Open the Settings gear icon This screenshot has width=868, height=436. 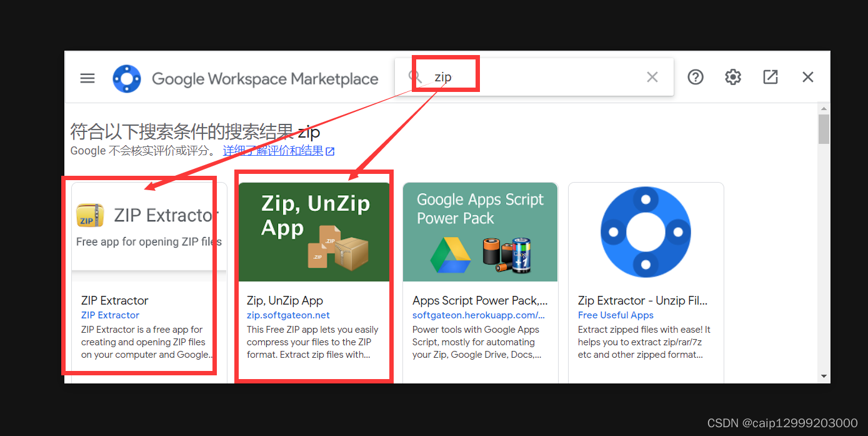coord(732,76)
